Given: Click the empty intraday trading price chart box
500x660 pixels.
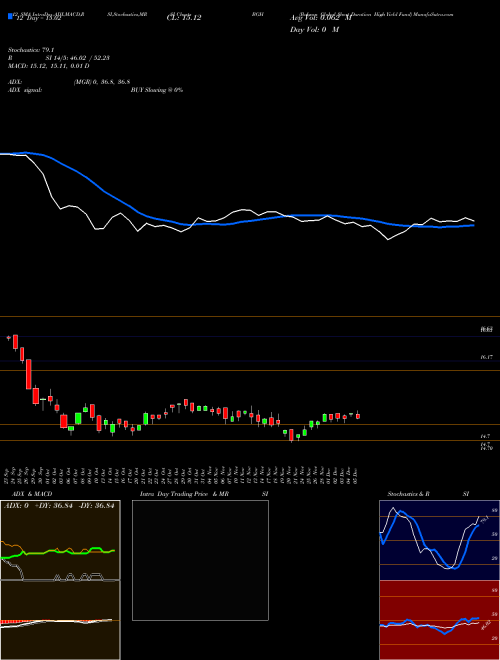Looking at the screenshot, I should tap(200, 560).
